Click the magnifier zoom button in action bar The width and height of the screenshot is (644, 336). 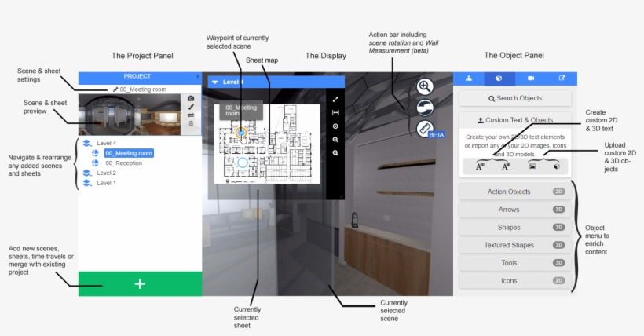pos(425,86)
